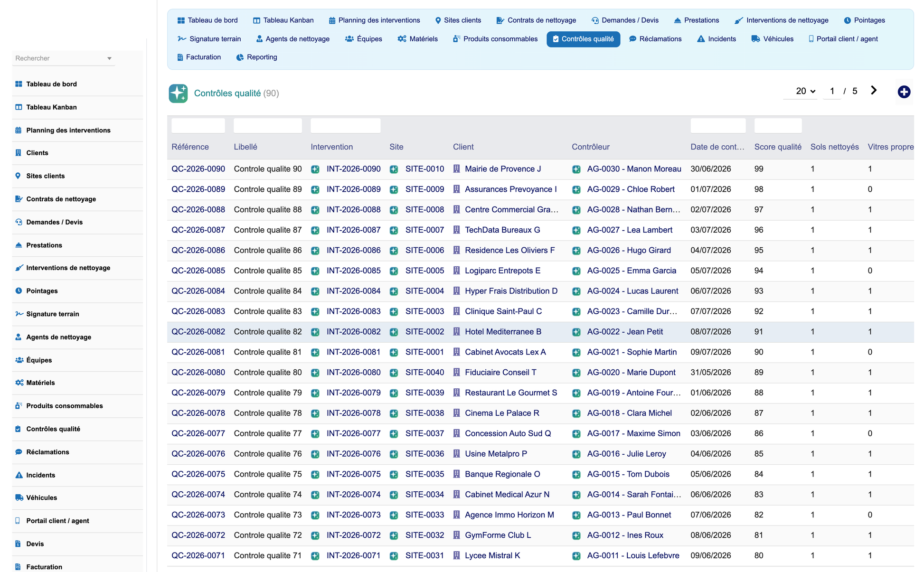The image size is (924, 572).
Task: Click Prestations sidebar icon
Action: tap(19, 245)
